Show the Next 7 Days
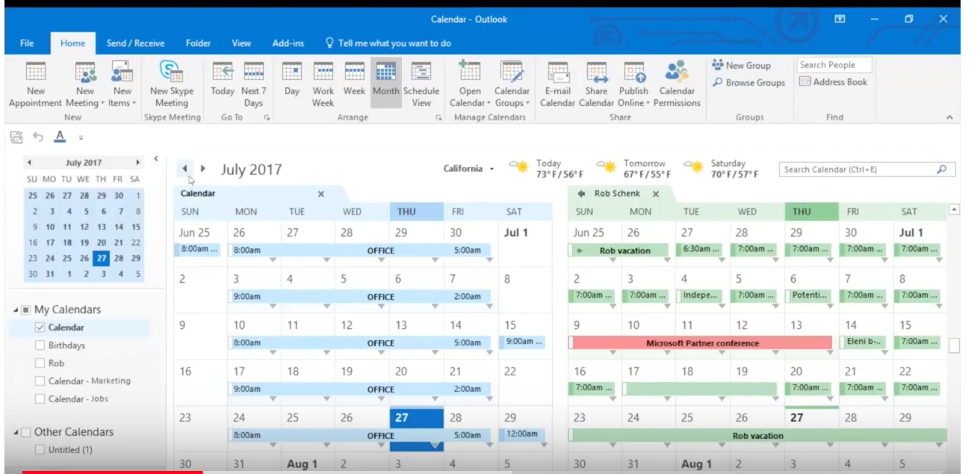Screen dimensions: 980x474 point(253,84)
